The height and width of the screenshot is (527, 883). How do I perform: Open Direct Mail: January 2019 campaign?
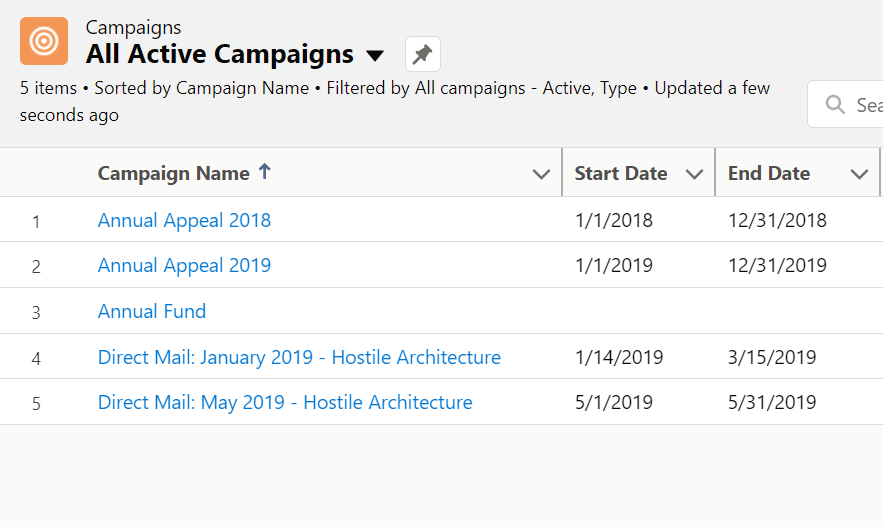tap(299, 357)
